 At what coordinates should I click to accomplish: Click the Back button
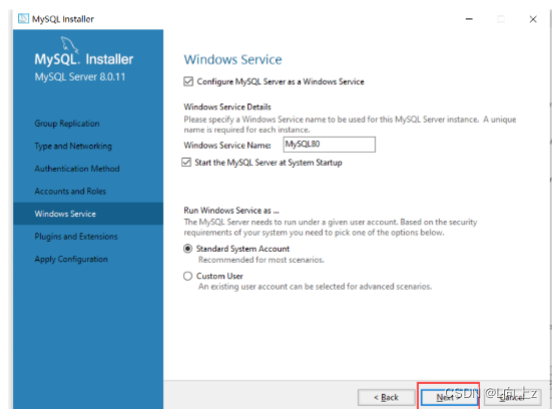[386, 397]
